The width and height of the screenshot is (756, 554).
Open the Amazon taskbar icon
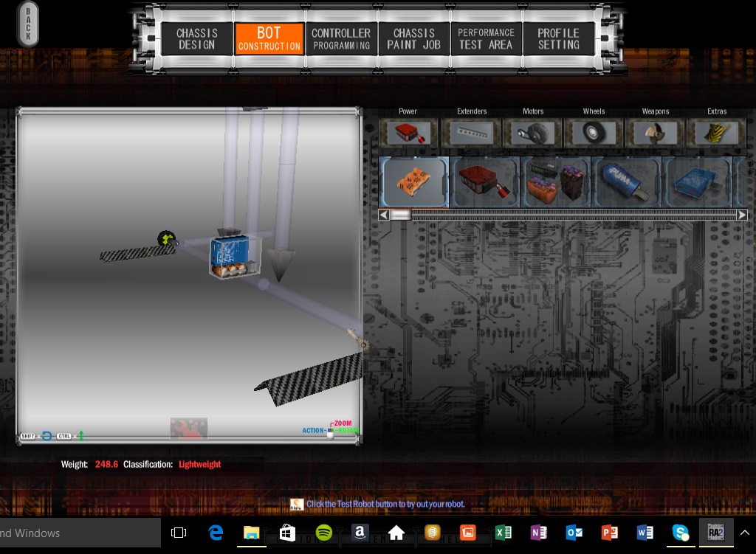pyautogui.click(x=360, y=533)
